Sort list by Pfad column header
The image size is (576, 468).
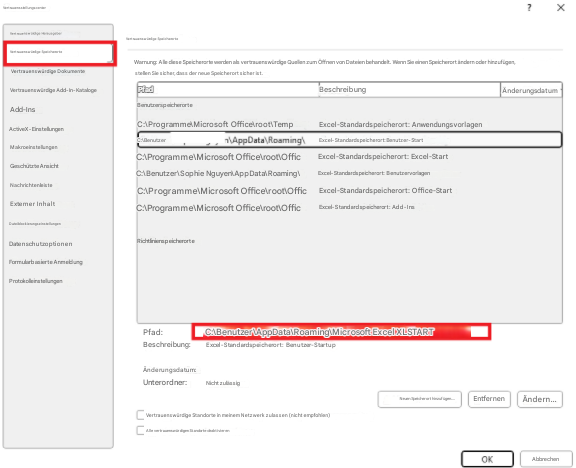pyautogui.click(x=228, y=90)
